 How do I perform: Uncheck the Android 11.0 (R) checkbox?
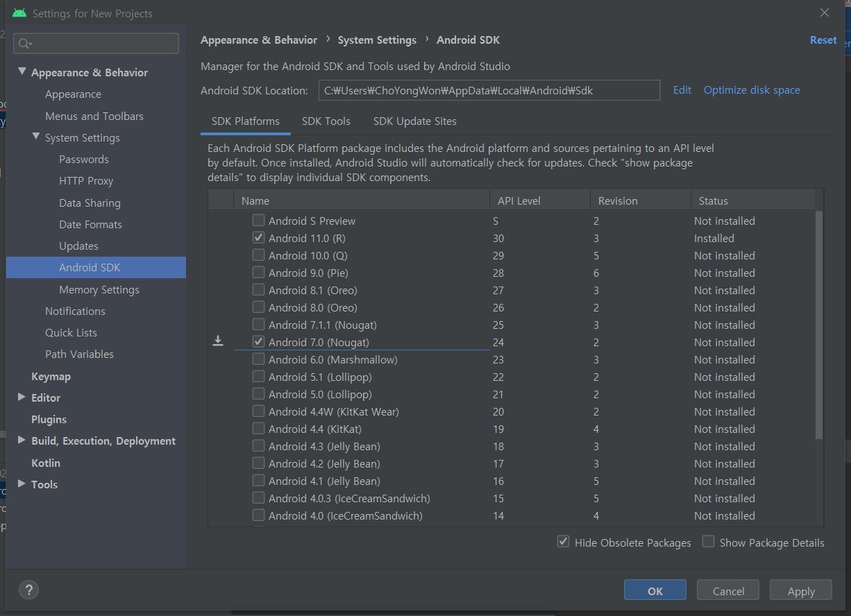258,237
